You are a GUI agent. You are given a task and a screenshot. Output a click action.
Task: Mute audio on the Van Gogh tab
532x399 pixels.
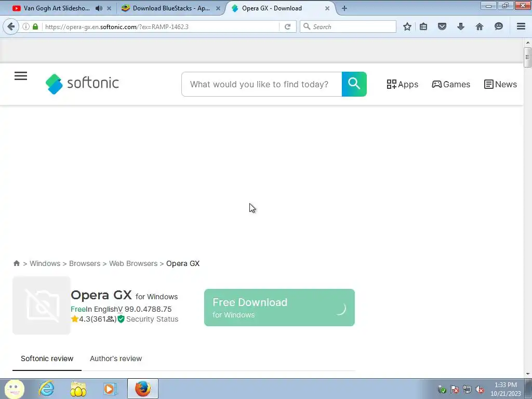(x=99, y=8)
